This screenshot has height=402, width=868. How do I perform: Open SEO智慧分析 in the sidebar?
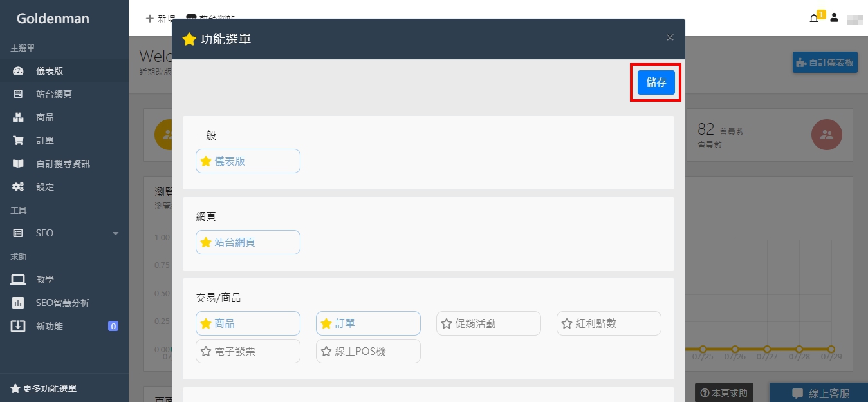pyautogui.click(x=64, y=303)
